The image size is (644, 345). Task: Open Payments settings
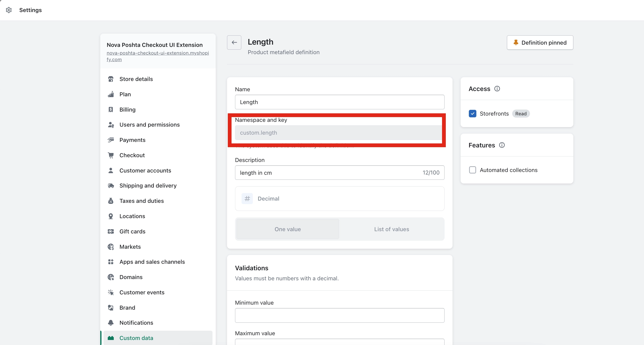pos(158,140)
